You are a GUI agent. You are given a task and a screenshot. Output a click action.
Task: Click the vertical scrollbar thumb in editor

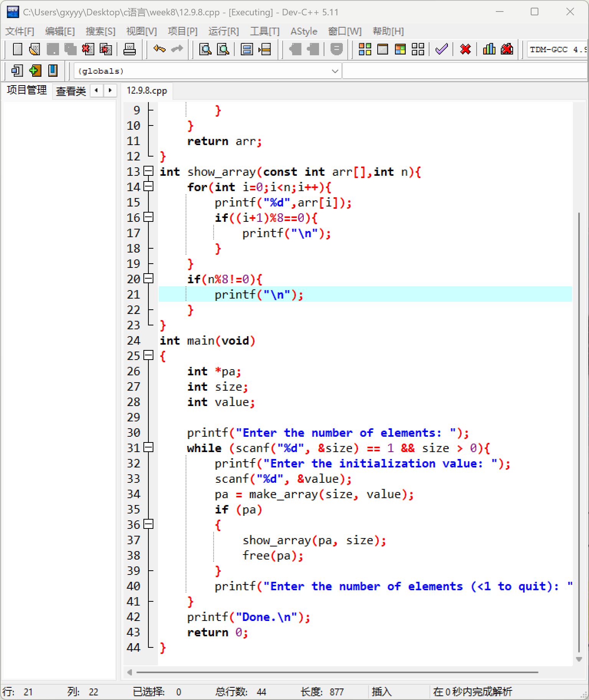click(579, 432)
